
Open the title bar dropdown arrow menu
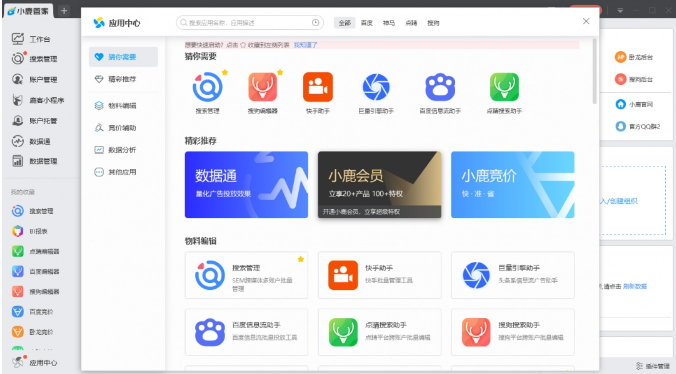pyautogui.click(x=620, y=10)
